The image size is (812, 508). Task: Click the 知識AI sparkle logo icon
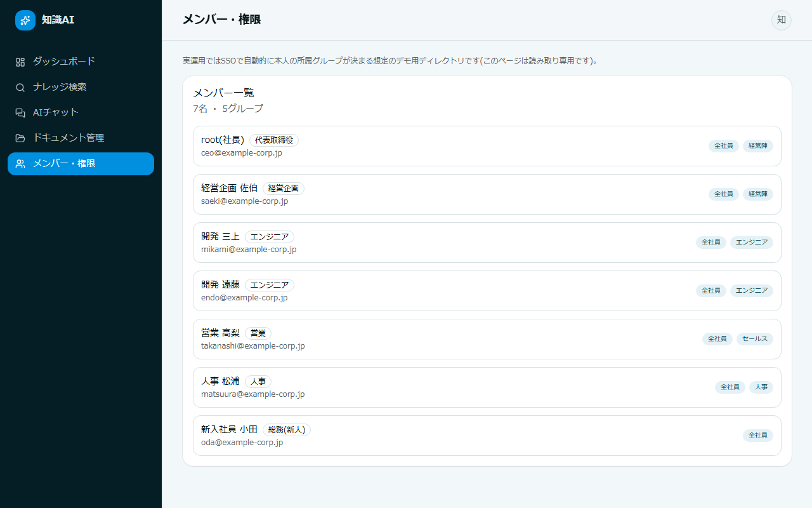tap(25, 20)
